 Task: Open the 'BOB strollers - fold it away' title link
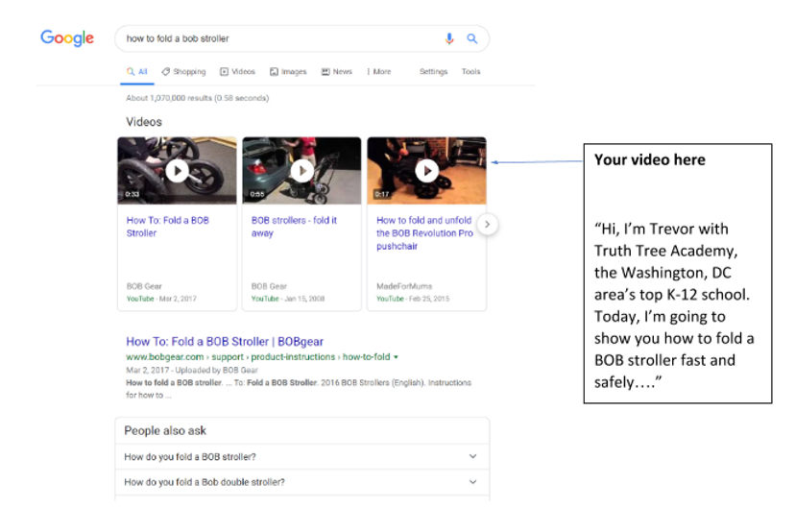point(294,227)
